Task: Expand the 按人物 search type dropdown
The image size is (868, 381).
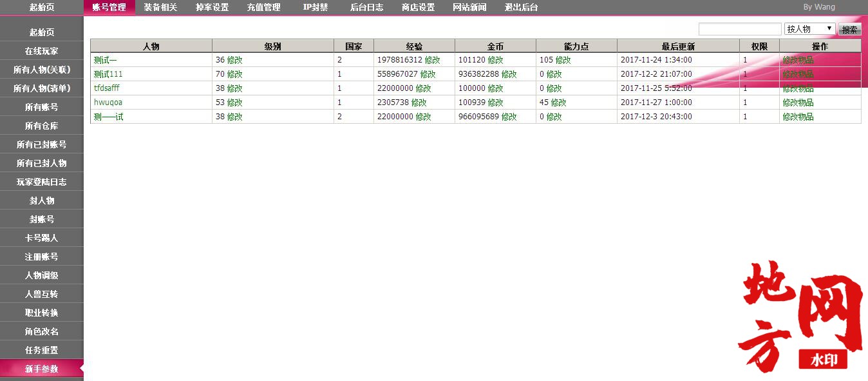Action: (809, 29)
